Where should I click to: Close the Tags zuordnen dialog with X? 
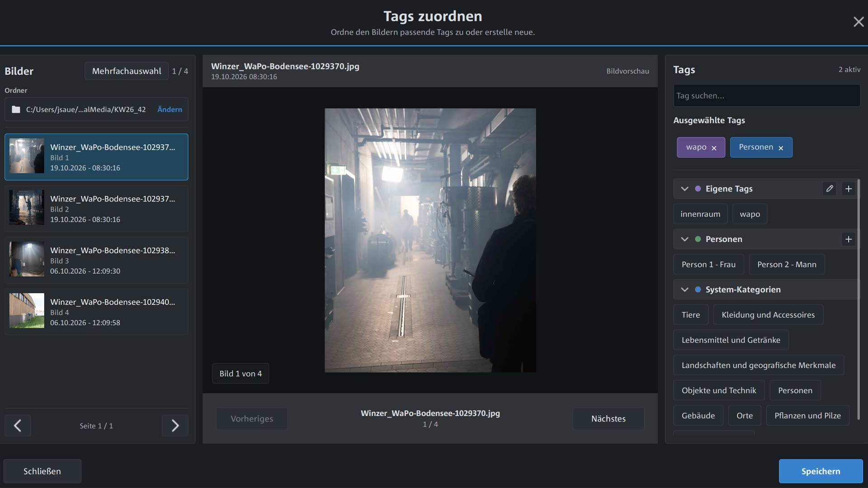click(859, 22)
